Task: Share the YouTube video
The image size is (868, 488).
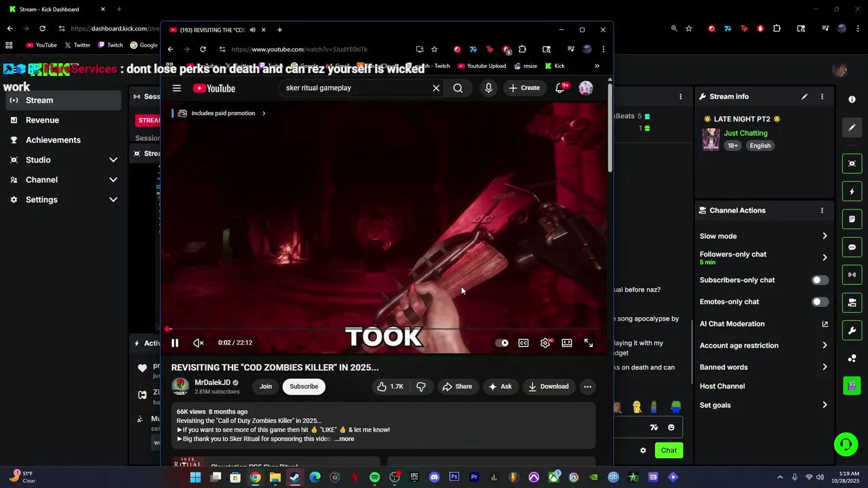Action: (x=457, y=386)
